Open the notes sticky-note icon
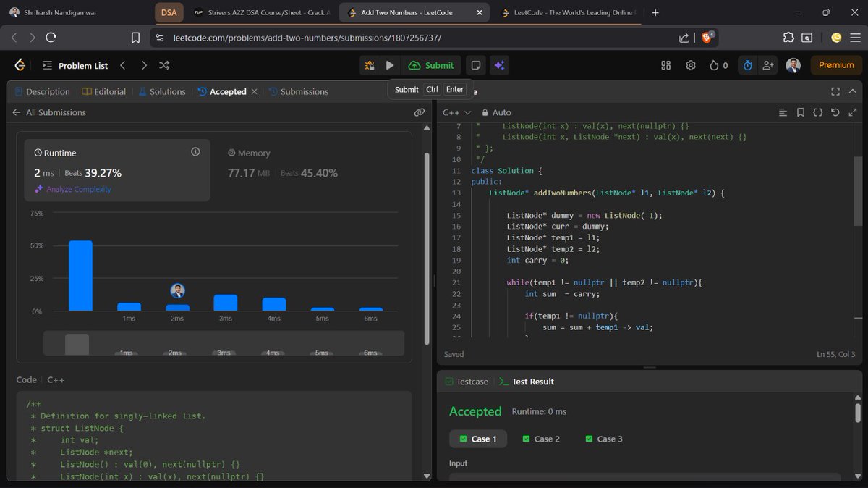Viewport: 868px width, 488px height. [476, 65]
